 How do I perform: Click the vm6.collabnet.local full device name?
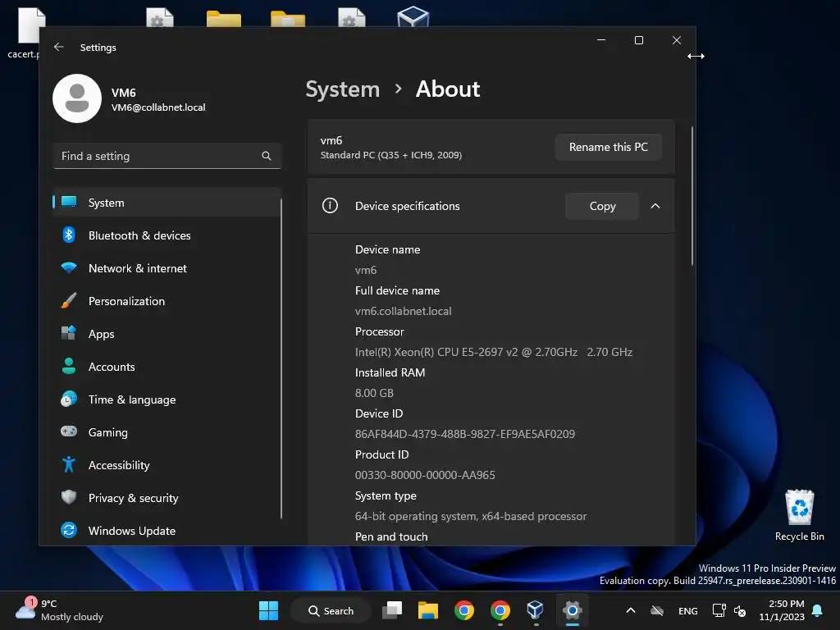(404, 311)
